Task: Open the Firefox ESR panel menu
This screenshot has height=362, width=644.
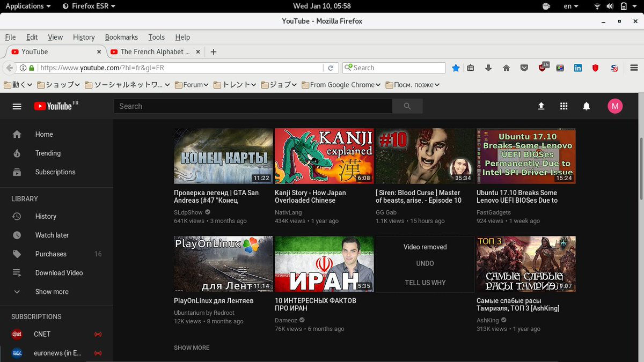Action: tap(89, 6)
